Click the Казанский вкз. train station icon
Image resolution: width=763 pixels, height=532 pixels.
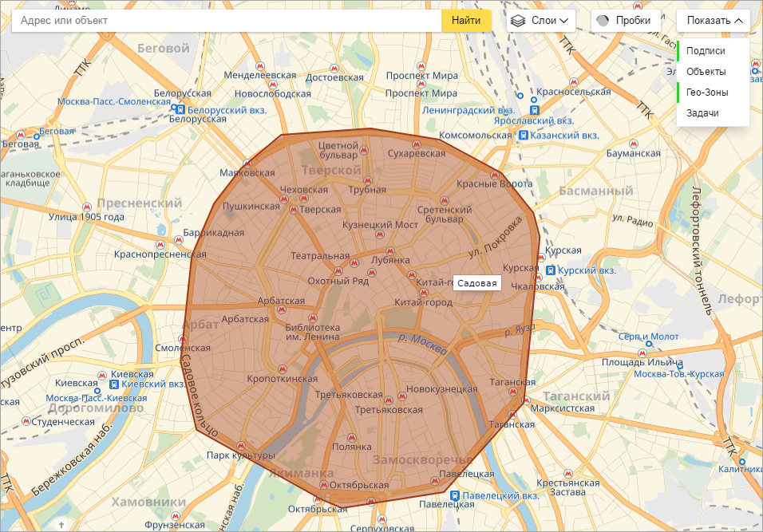pos(523,136)
